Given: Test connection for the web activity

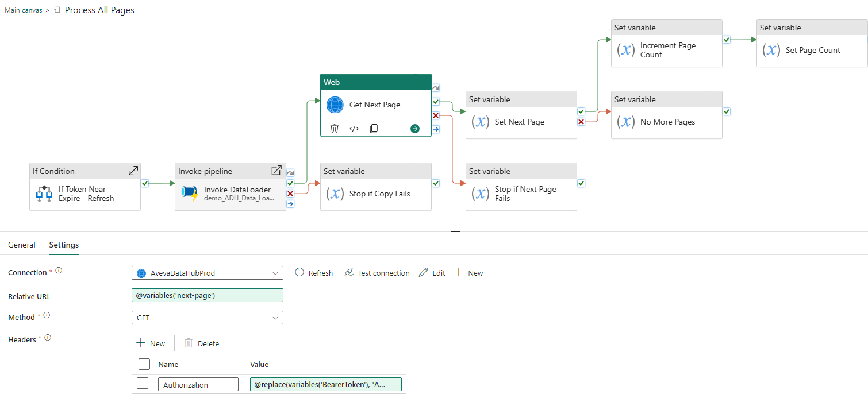Looking at the screenshot, I should pos(377,273).
